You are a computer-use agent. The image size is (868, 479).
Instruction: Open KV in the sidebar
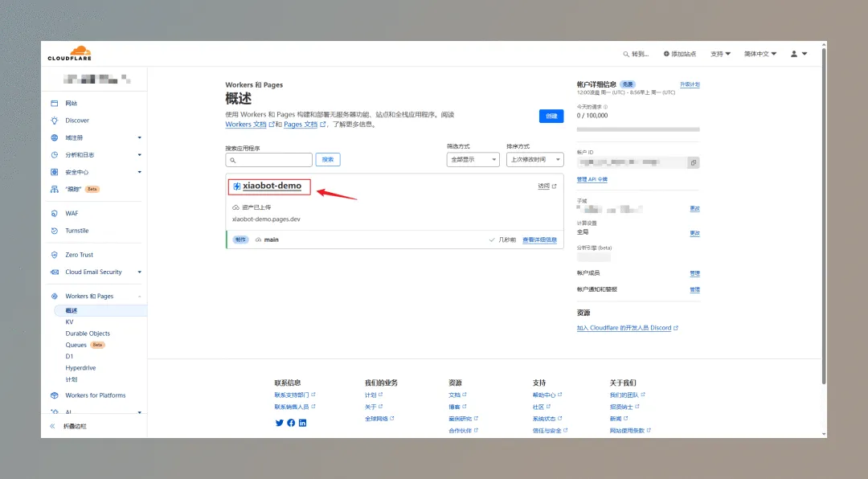[x=69, y=321]
